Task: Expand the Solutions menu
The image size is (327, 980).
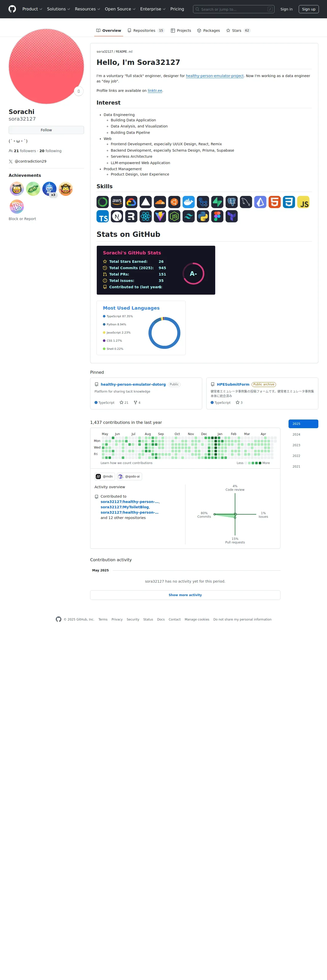Action: [59, 9]
